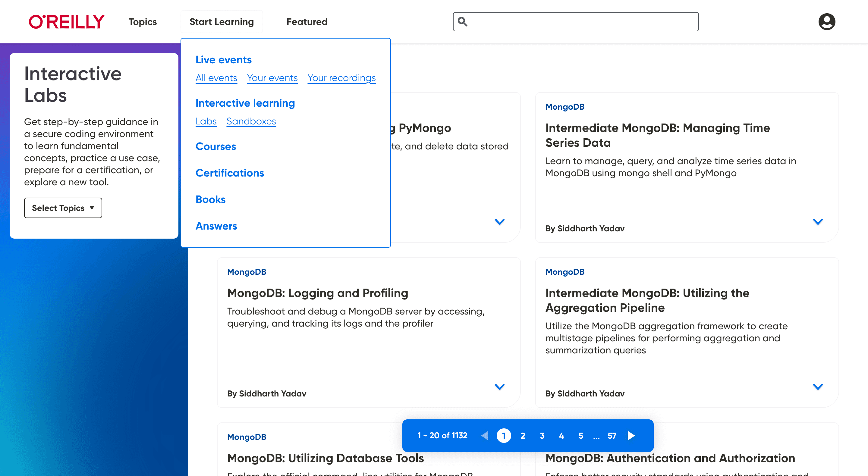Go to the next page arrow in pagination

point(631,436)
